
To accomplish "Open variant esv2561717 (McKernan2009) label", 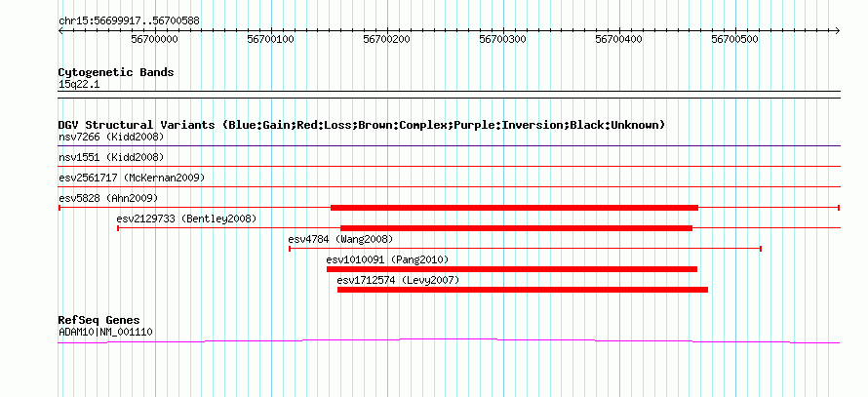I will (x=132, y=178).
